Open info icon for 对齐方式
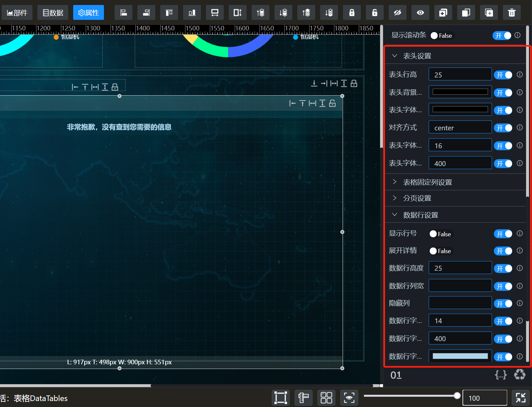The height and width of the screenshot is (407, 532). (520, 127)
